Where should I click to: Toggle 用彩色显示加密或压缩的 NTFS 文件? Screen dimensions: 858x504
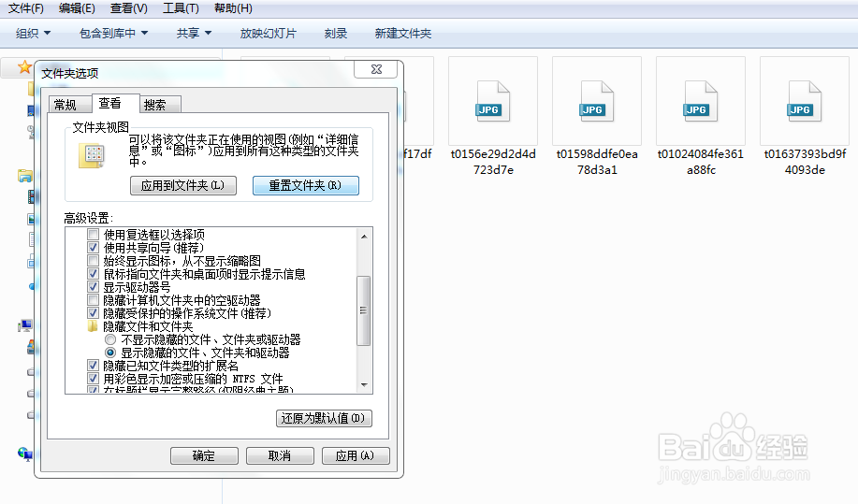(x=93, y=379)
